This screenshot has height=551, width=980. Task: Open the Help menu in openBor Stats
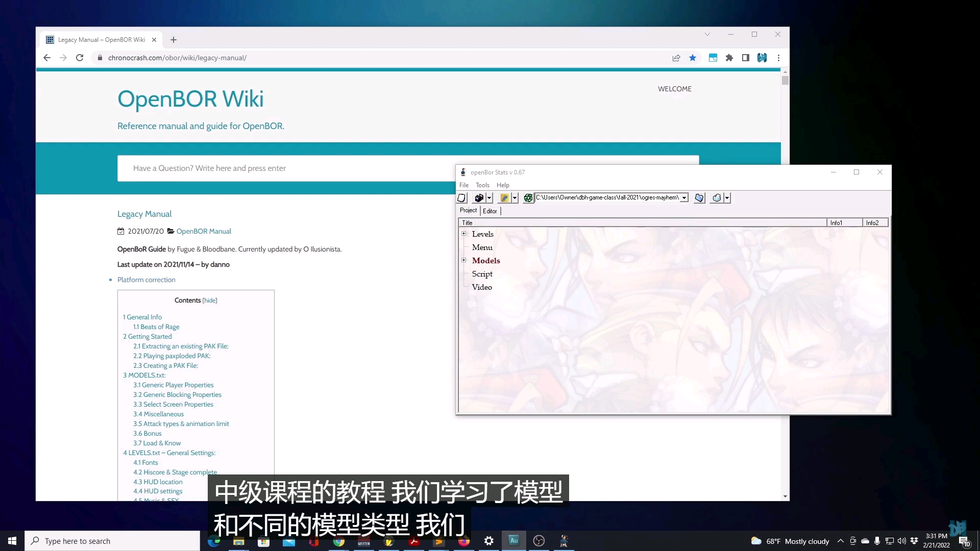click(503, 185)
